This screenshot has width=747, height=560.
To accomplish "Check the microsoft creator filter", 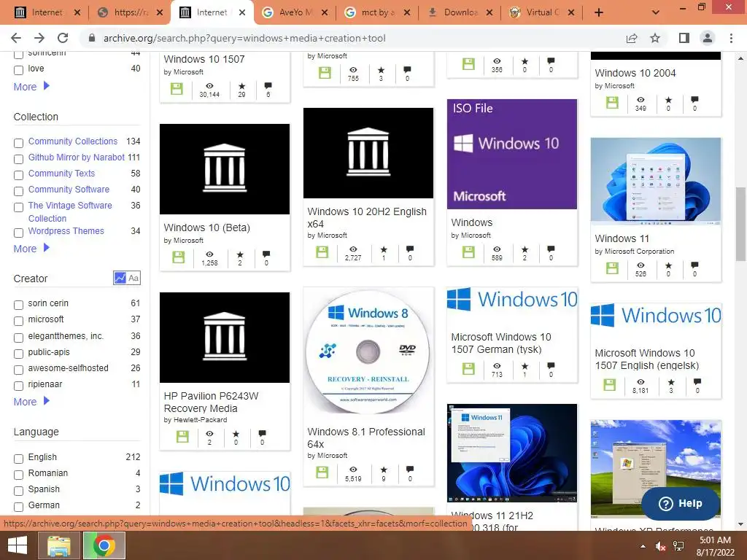I will pyautogui.click(x=18, y=321).
